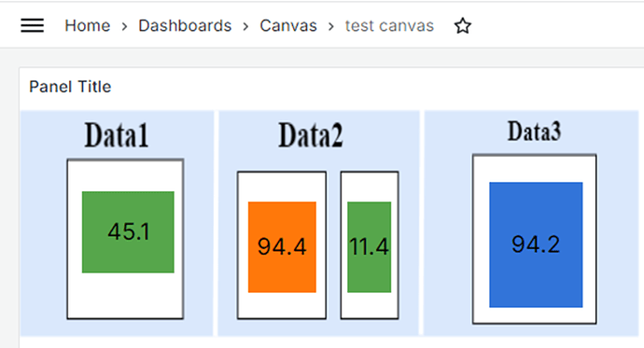
Task: Click the blue 94.2 value box
Action: pyautogui.click(x=536, y=244)
